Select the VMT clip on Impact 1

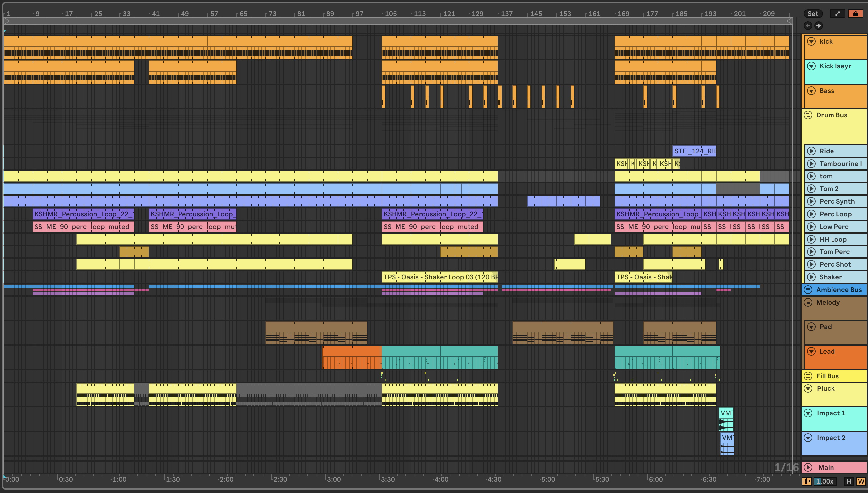[726, 419]
